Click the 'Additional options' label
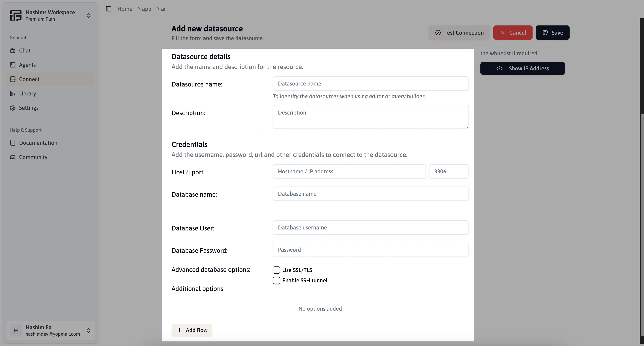 click(x=197, y=289)
